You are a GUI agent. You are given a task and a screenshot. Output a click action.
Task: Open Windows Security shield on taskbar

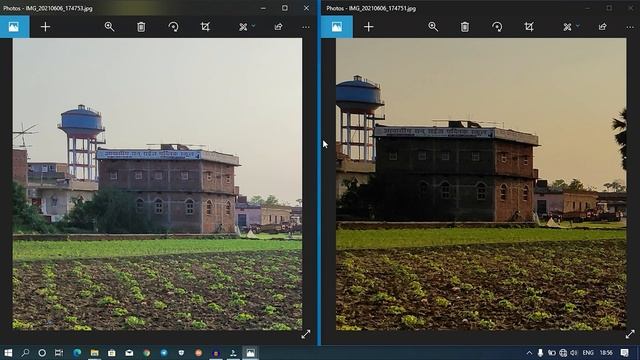coord(181,353)
